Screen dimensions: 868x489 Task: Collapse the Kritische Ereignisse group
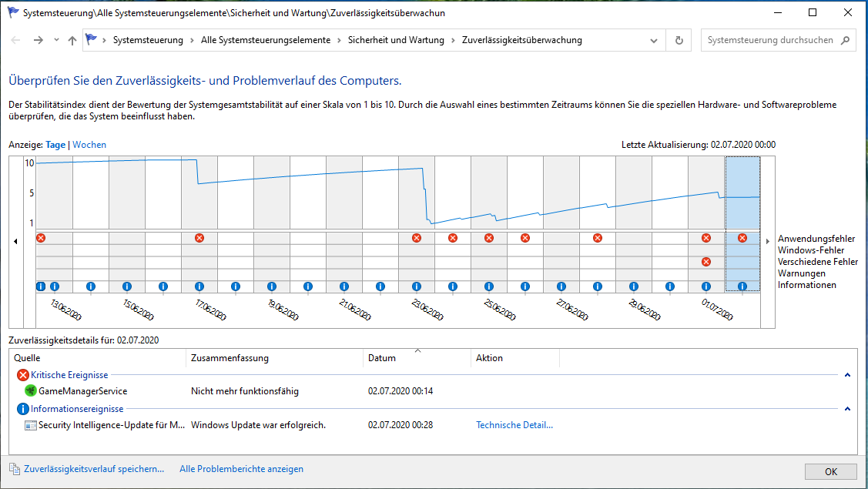(847, 375)
